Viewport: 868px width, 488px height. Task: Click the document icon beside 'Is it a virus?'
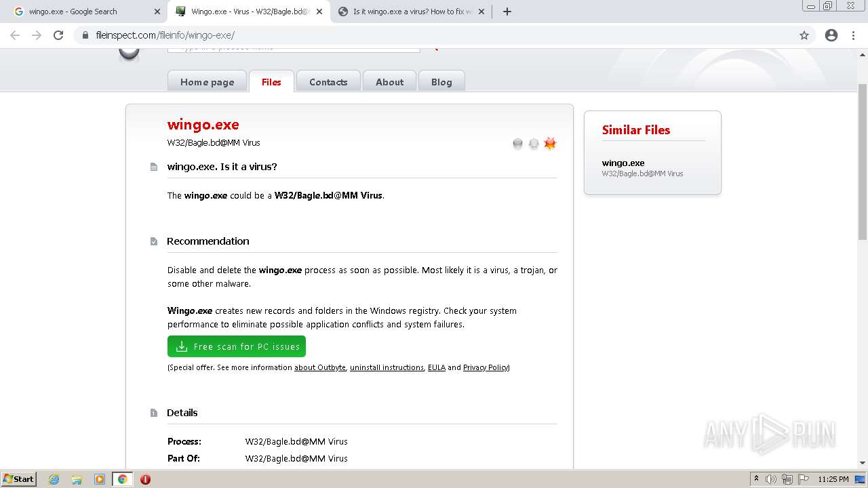point(154,167)
